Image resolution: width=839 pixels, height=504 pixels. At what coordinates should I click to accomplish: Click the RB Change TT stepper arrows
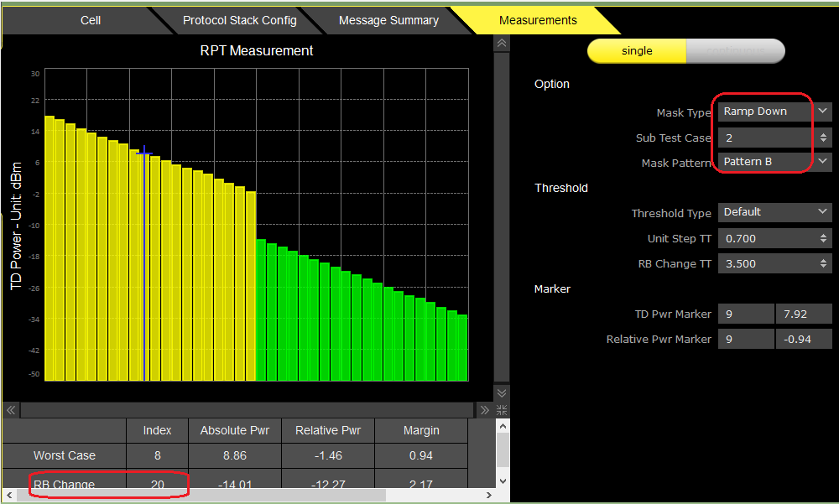click(x=823, y=264)
